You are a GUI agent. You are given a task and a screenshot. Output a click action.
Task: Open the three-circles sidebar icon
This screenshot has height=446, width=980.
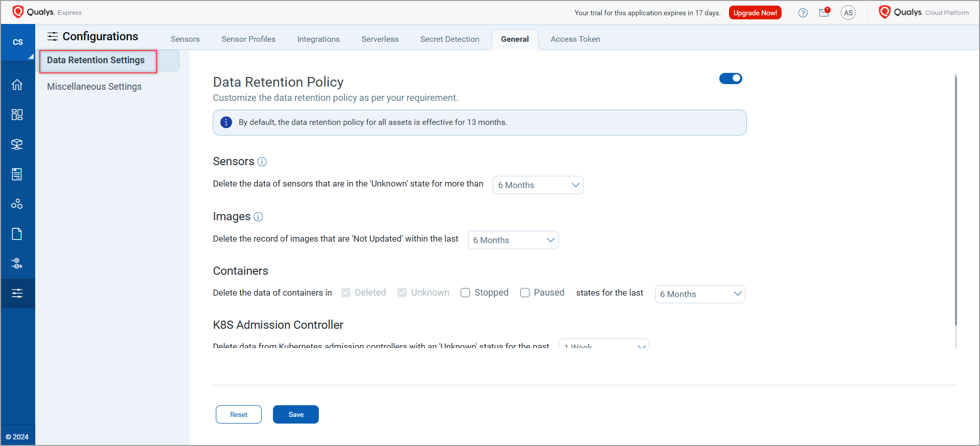pyautogui.click(x=17, y=204)
